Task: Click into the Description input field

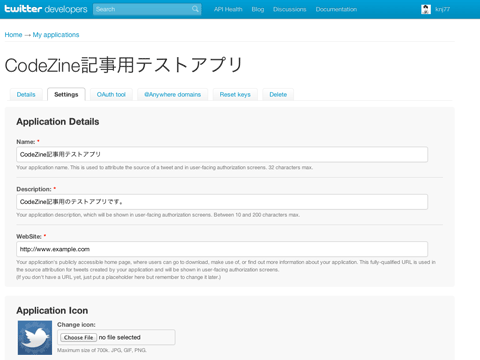Action: pos(222,202)
